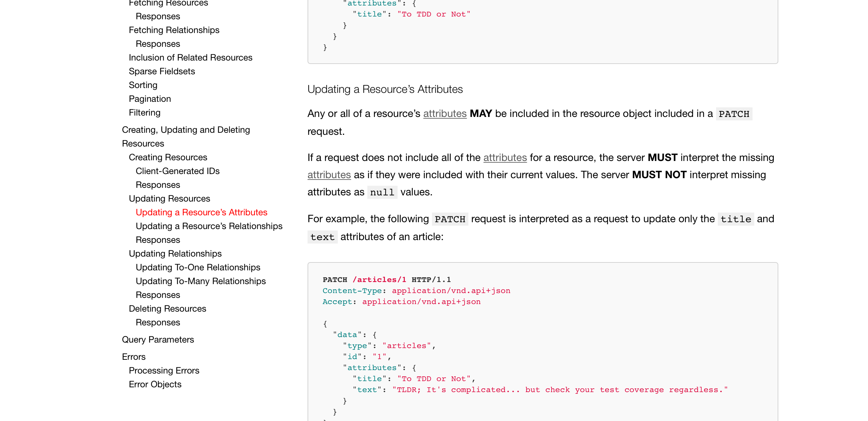Jump to the Deleting Resources section

[167, 309]
